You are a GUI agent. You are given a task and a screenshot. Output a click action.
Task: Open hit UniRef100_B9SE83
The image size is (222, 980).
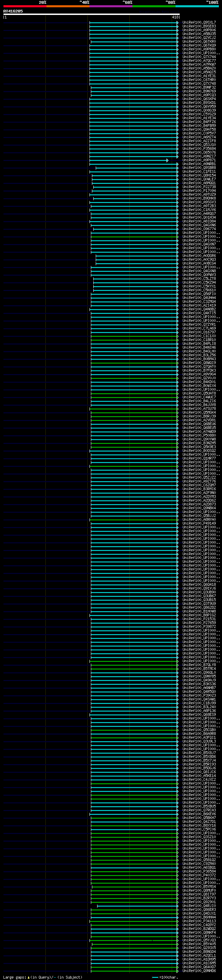tap(199, 26)
